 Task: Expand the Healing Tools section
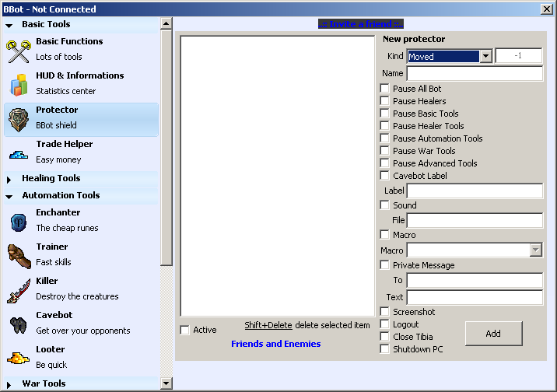click(x=9, y=179)
